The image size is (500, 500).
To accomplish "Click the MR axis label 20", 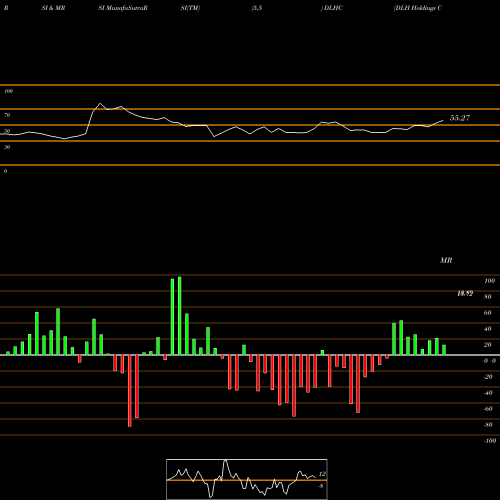I will 488,345.
